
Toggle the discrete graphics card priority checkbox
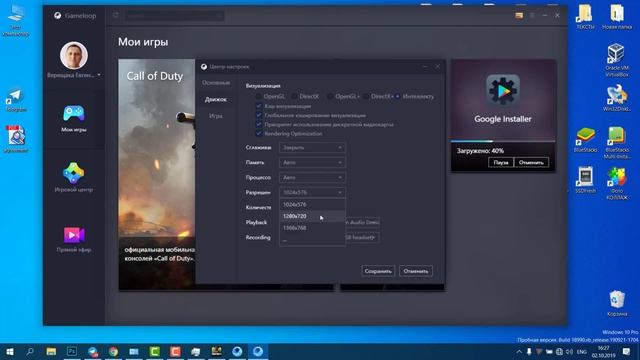[x=258, y=124]
